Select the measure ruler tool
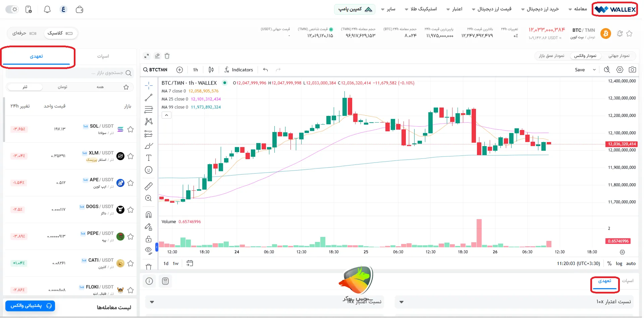 coord(149,186)
